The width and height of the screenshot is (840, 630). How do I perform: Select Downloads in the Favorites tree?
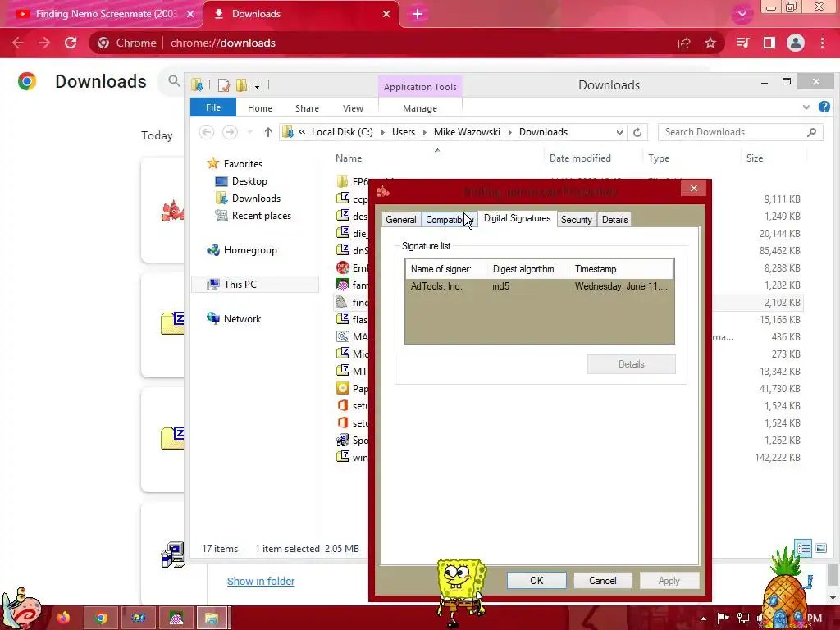[x=256, y=199]
